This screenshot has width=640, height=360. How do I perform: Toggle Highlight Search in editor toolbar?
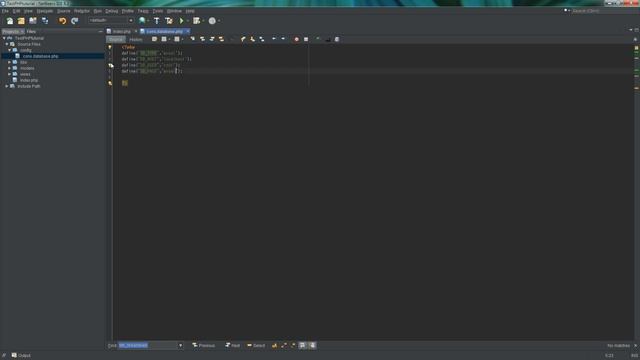click(221, 39)
